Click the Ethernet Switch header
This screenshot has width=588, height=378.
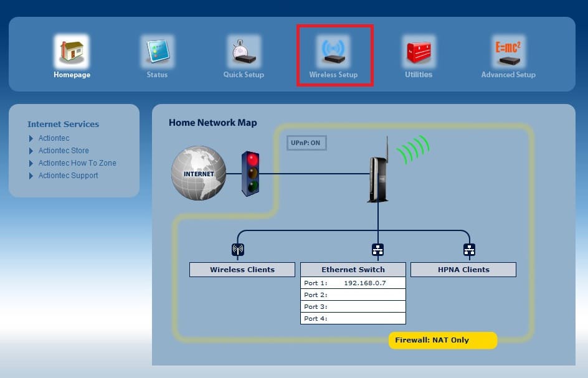click(353, 270)
